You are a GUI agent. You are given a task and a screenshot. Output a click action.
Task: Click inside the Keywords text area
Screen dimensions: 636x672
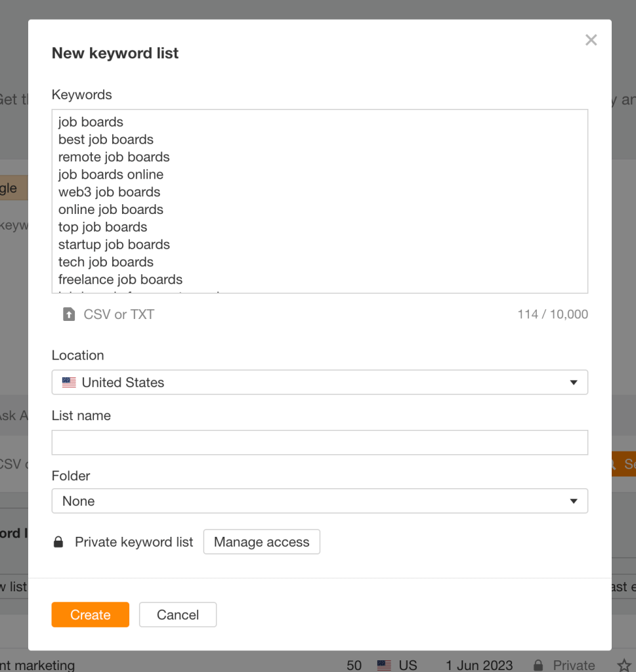320,200
